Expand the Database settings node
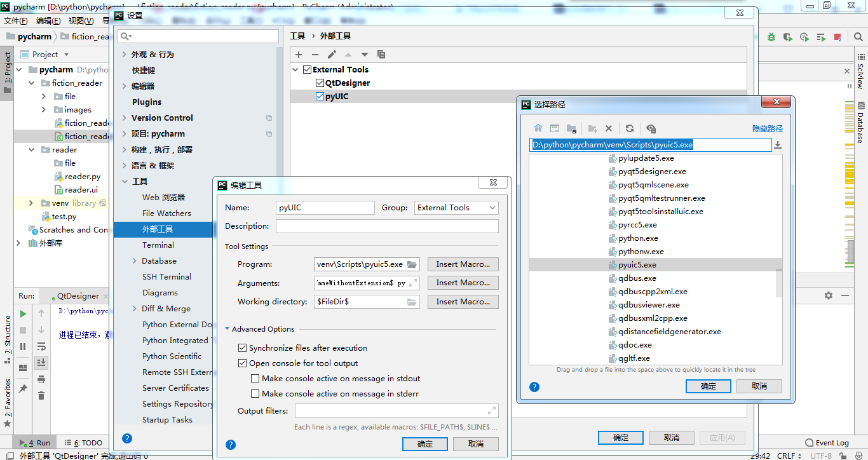The width and height of the screenshot is (868, 460). 135,260
